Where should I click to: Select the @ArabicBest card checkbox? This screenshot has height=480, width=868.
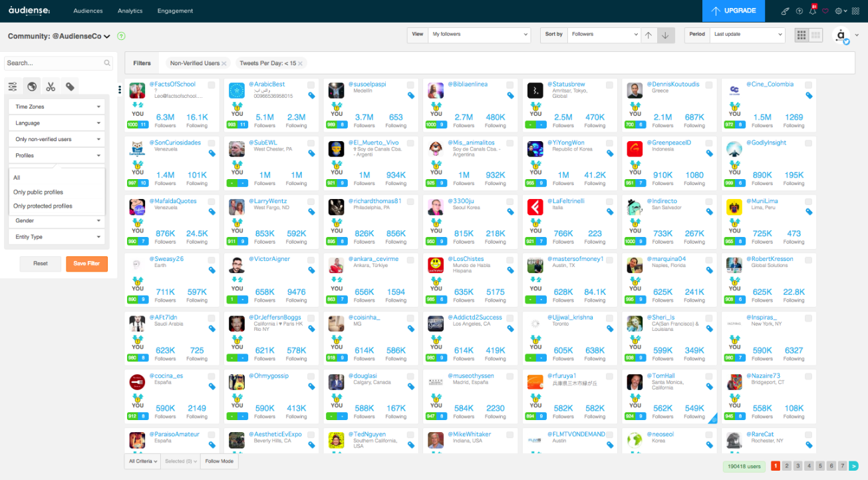coord(311,85)
